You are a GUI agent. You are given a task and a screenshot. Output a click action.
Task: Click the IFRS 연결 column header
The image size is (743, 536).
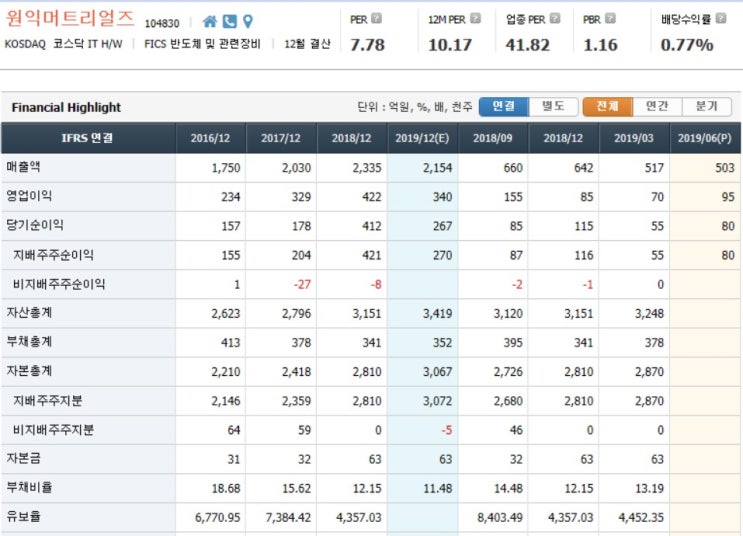88,138
